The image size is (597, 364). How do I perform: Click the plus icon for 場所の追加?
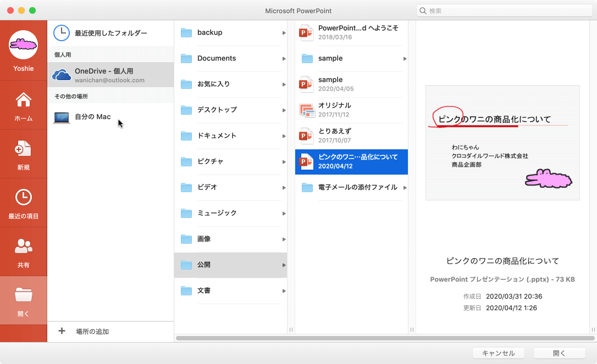62,331
